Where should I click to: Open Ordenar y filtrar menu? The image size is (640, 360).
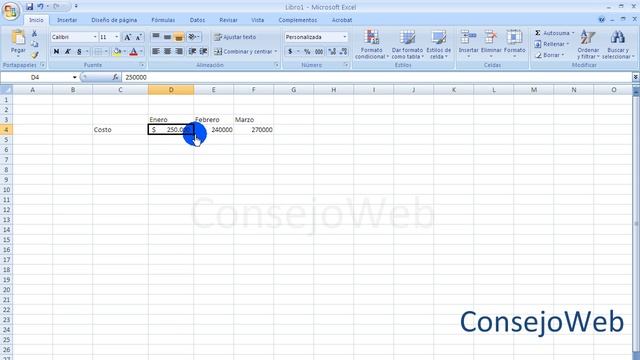[588, 44]
